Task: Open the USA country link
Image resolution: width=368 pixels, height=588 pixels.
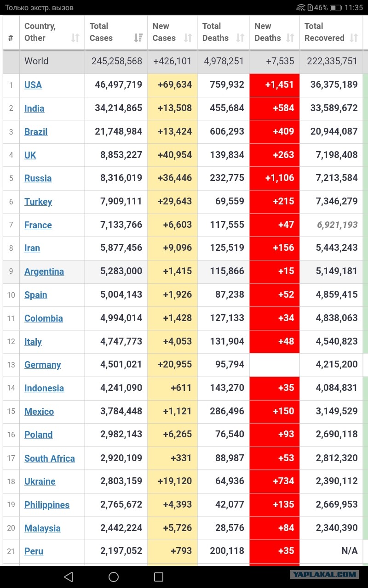Action: coord(33,85)
